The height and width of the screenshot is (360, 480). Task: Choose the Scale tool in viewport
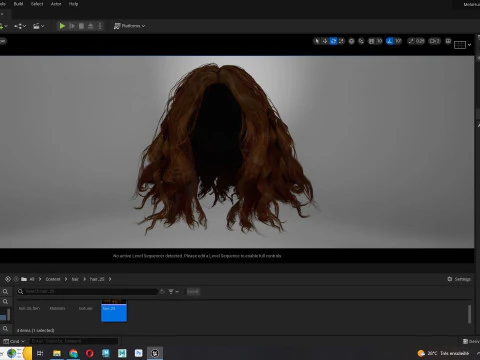pyautogui.click(x=341, y=41)
